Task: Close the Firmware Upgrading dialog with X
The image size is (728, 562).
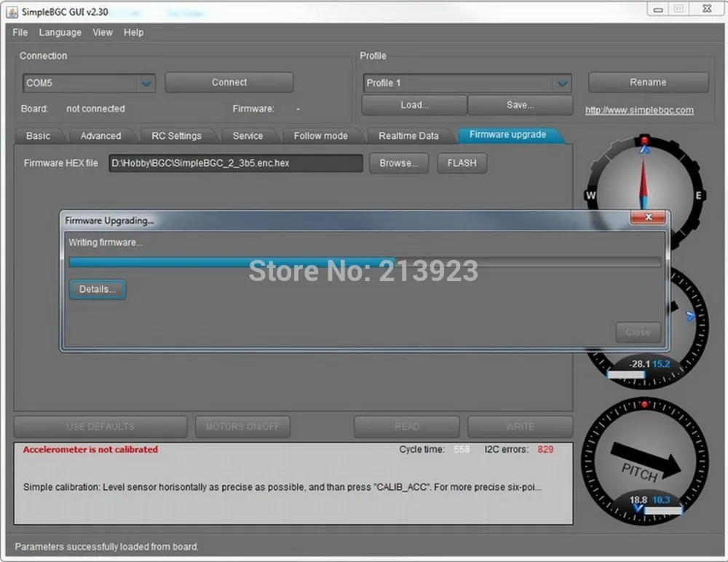Action: click(648, 217)
